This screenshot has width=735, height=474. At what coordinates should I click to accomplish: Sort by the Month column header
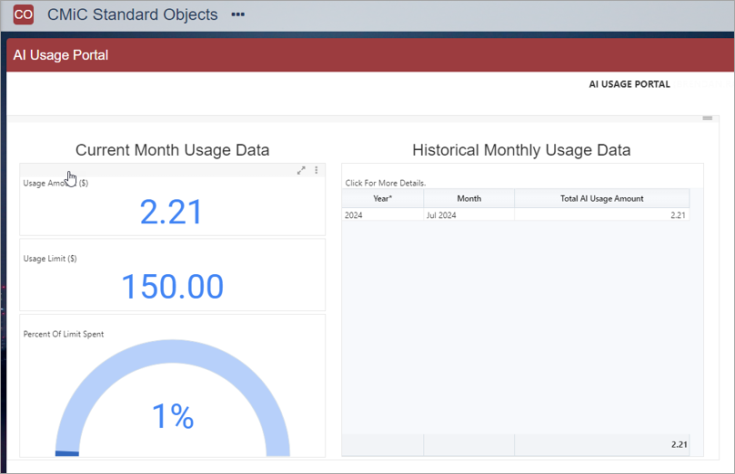point(469,198)
